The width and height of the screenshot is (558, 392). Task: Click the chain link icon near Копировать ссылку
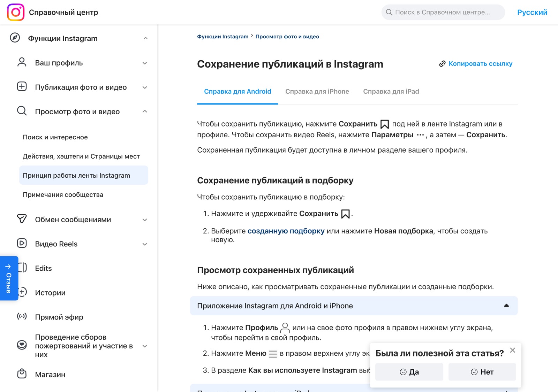click(442, 63)
